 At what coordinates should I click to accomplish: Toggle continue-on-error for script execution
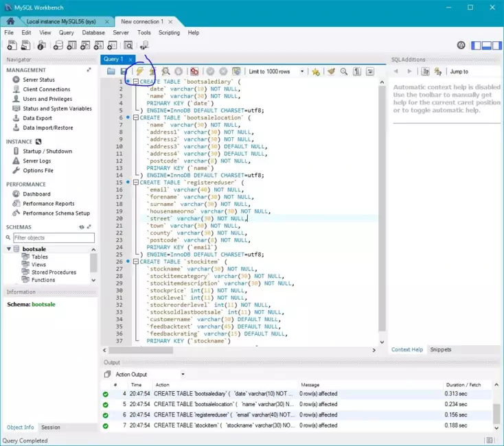pyautogui.click(x=194, y=71)
